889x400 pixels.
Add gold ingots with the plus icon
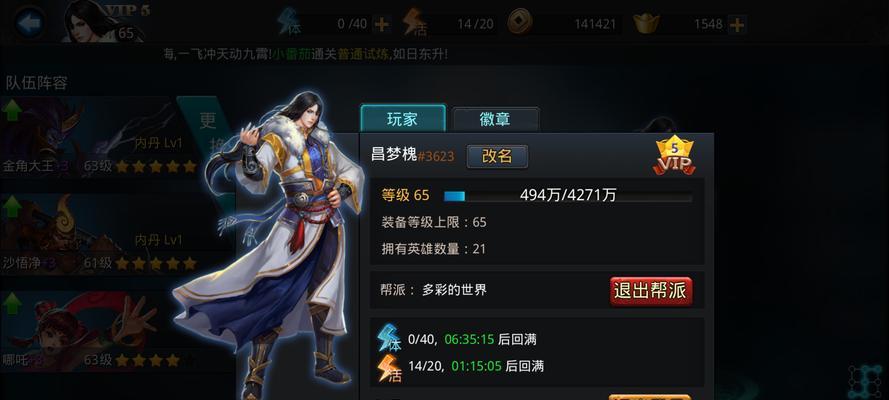click(x=737, y=24)
